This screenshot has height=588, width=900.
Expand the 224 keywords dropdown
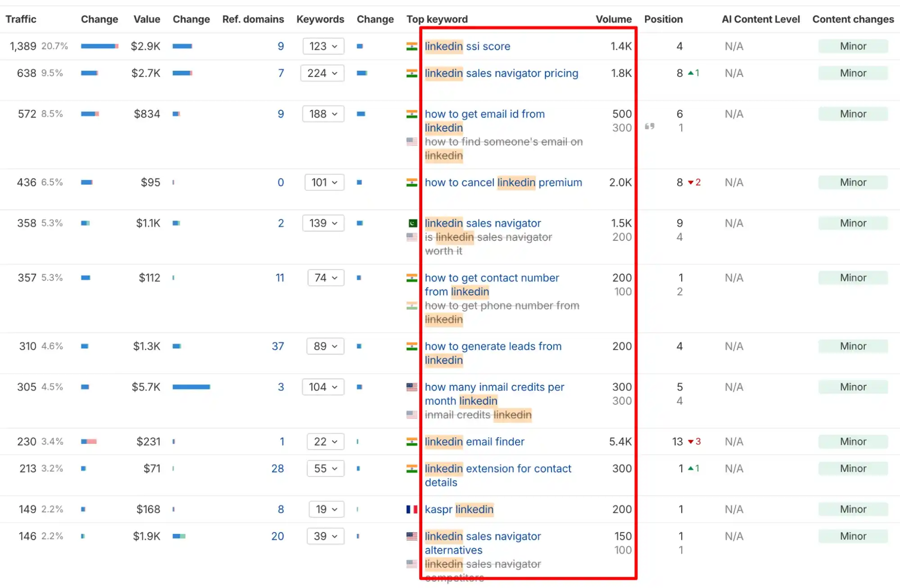click(322, 73)
